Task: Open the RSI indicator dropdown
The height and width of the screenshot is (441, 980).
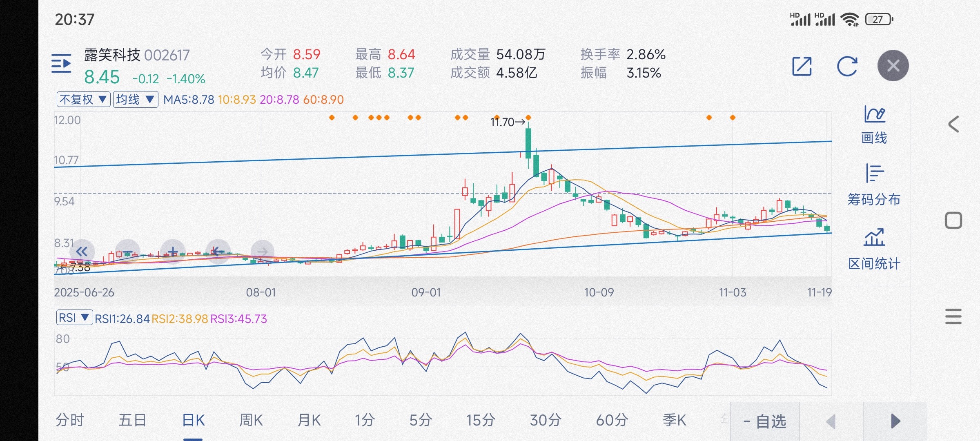Action: 74,318
